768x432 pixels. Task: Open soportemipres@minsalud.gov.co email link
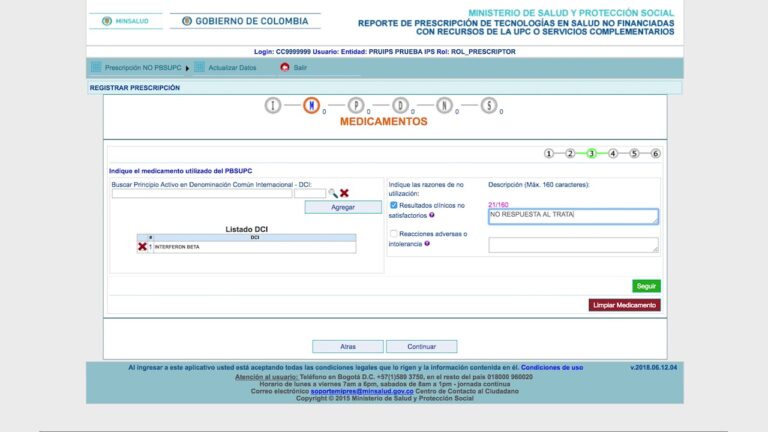362,391
